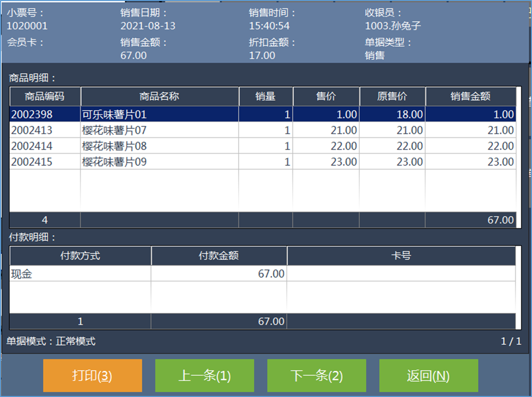Select product code 2002414
532x397 pixels.
(32, 147)
